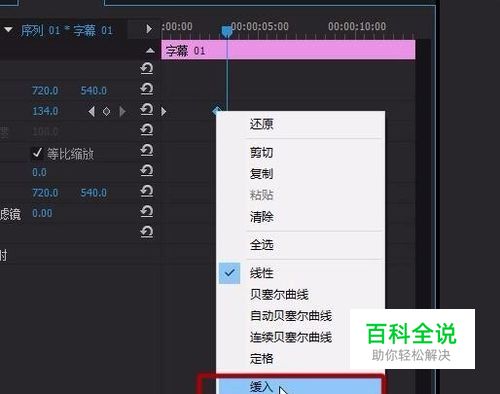Choose 复制 from the context menu
The width and height of the screenshot is (500, 394).
coord(300,174)
